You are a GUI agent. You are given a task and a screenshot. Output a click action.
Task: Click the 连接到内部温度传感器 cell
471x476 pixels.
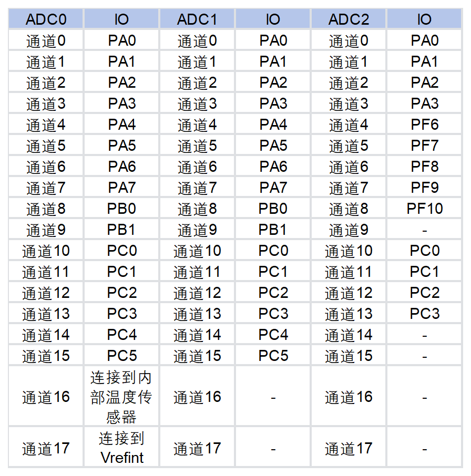click(121, 396)
